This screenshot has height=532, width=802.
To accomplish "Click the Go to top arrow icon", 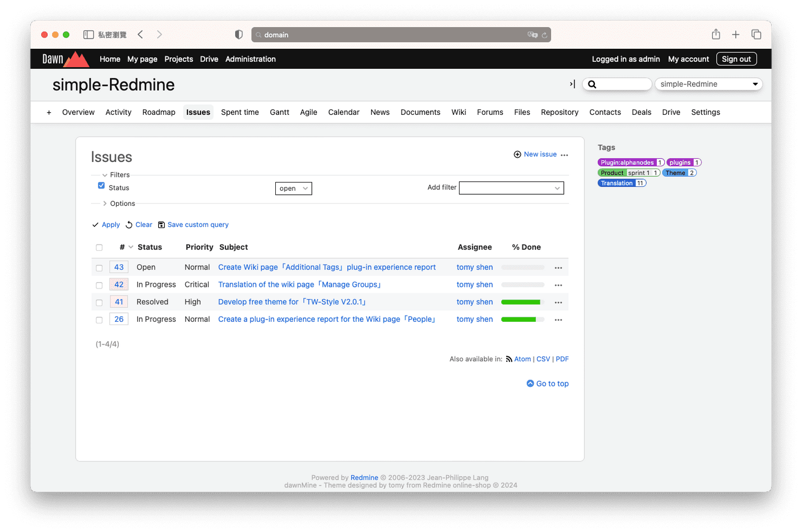I will 530,383.
